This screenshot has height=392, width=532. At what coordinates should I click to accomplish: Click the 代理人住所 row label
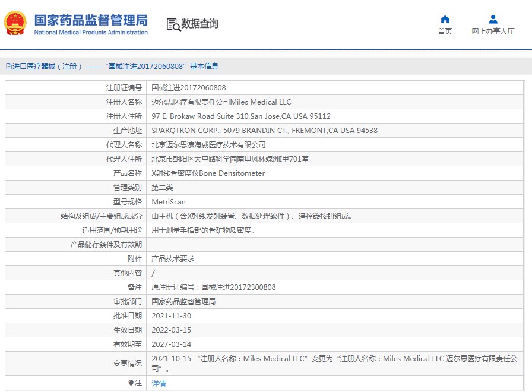click(x=124, y=159)
